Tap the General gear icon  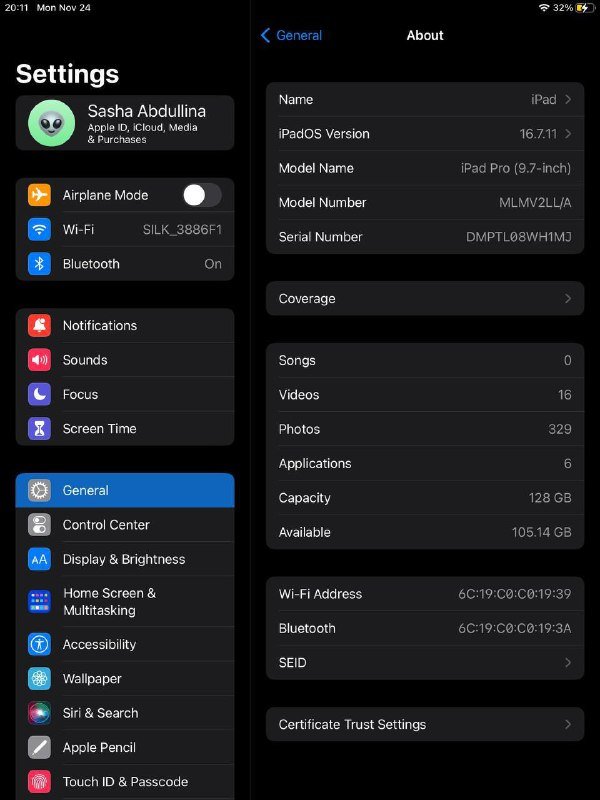tap(39, 490)
